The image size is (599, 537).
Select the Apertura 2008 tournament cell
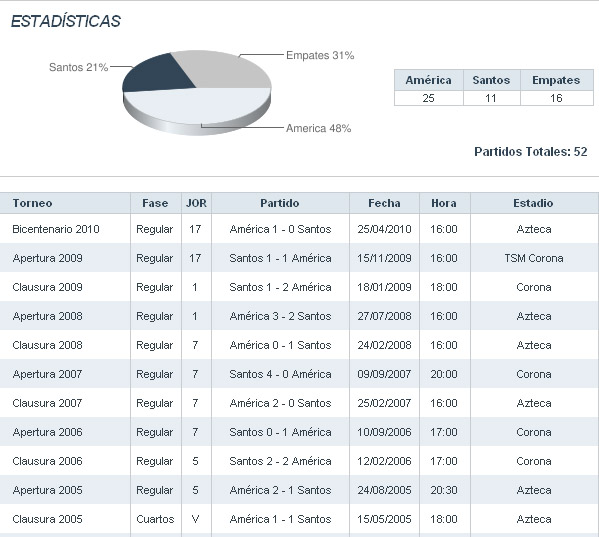(x=47, y=316)
